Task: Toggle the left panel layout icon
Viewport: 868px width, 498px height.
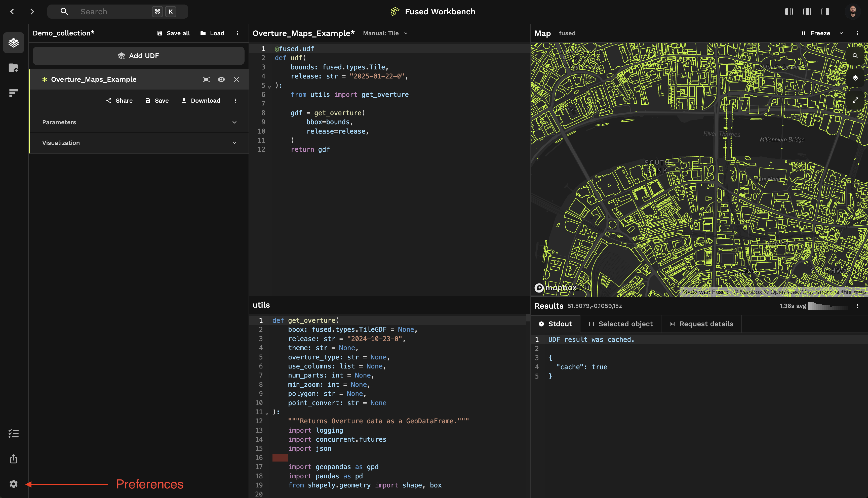Action: click(x=789, y=12)
